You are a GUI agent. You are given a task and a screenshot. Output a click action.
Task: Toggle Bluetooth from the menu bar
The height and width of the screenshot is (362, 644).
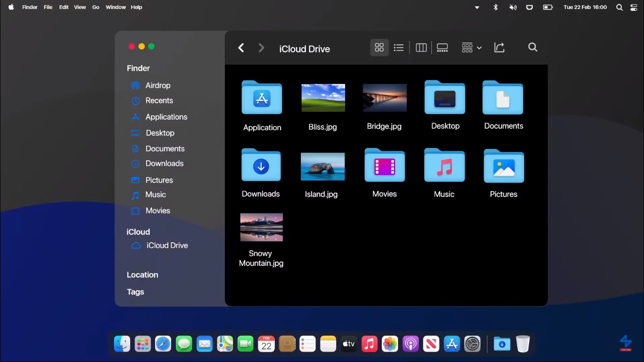495,8
